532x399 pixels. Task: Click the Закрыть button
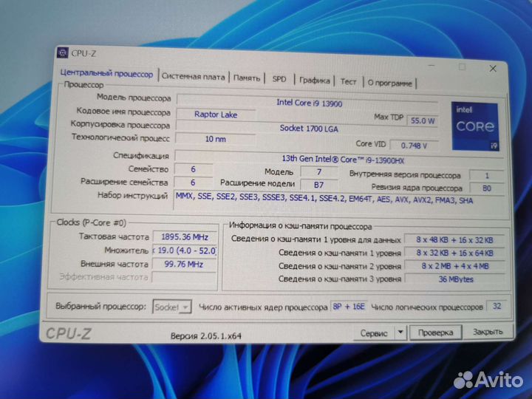pyautogui.click(x=487, y=332)
